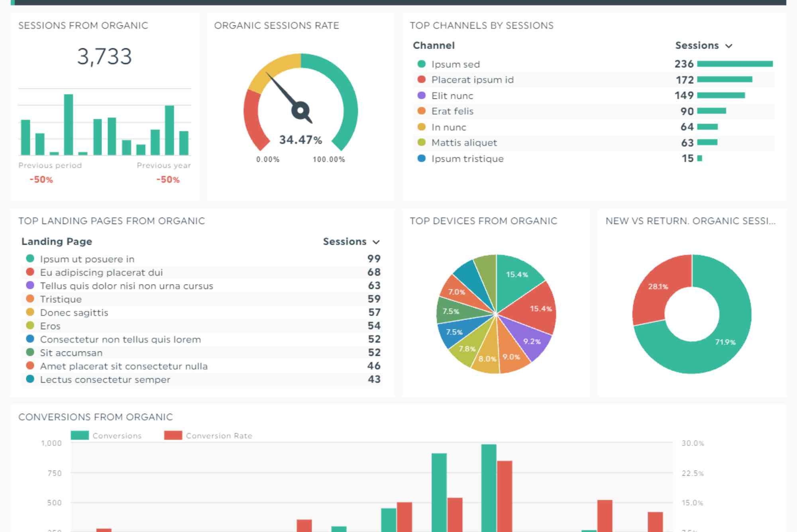Open the Conversions From Organic widget
Viewport: 797px width, 532px height.
click(95, 417)
